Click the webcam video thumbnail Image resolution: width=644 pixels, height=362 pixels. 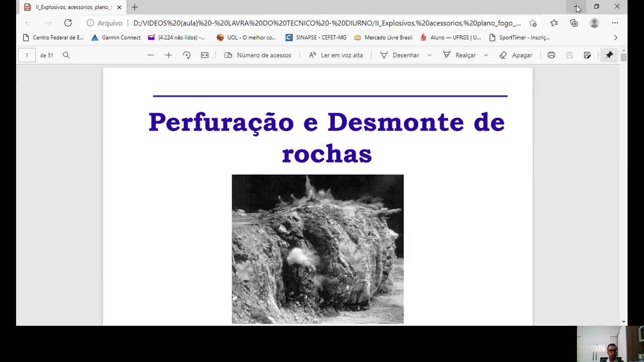tap(610, 344)
